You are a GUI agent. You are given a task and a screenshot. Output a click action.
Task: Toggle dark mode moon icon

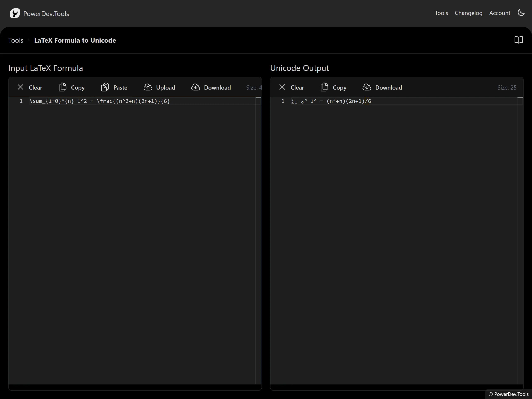tap(521, 13)
